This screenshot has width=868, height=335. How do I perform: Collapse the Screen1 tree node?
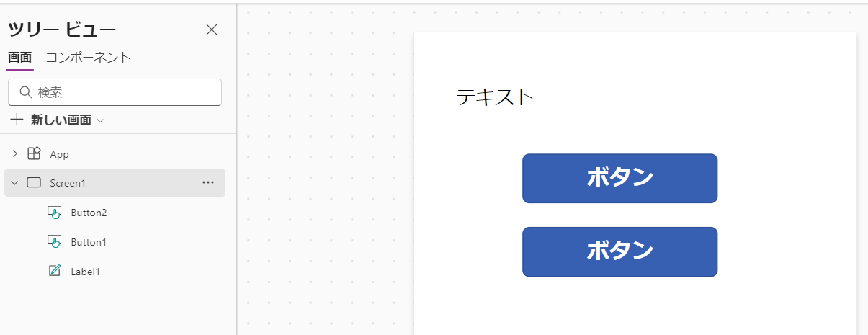pos(14,183)
